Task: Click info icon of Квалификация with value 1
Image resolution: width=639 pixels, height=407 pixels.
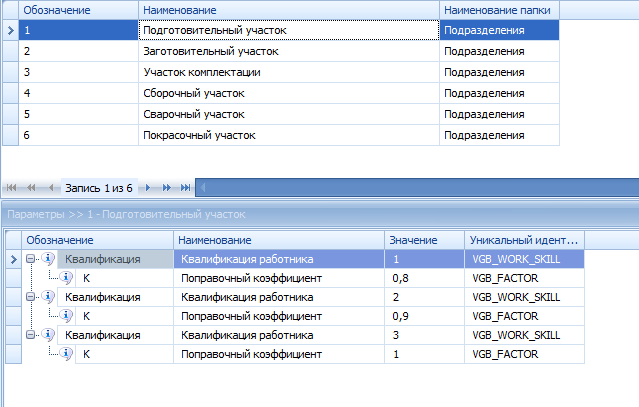Action: coord(49,260)
